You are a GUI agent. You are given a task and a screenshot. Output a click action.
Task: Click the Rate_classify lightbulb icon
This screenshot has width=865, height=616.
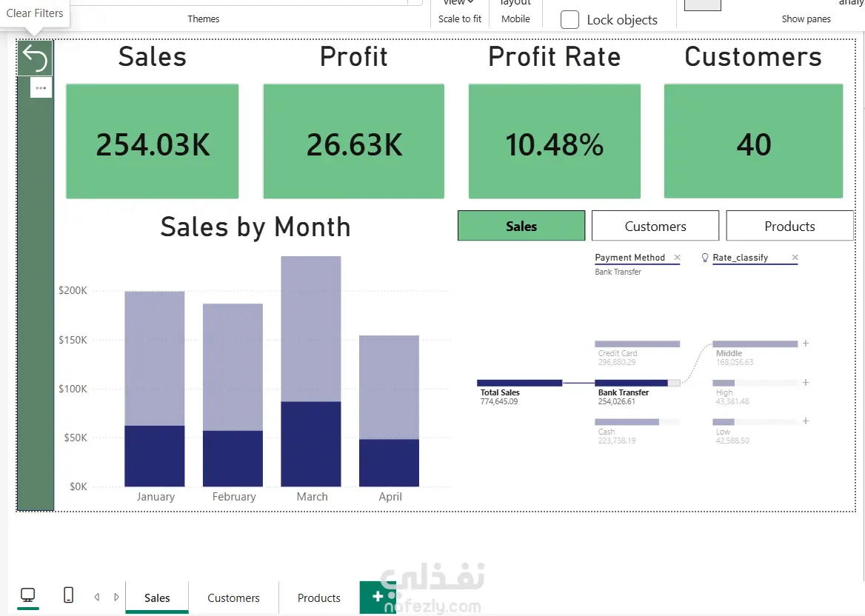[x=704, y=258]
